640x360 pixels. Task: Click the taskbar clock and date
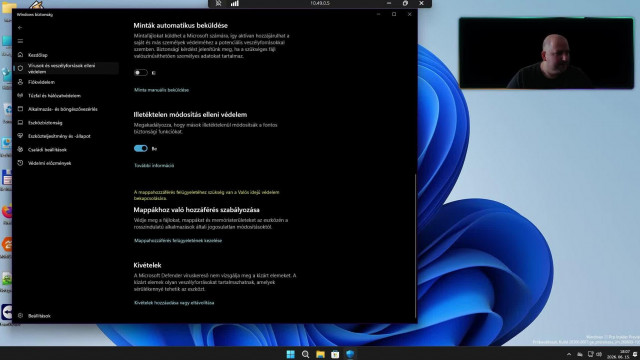618,354
